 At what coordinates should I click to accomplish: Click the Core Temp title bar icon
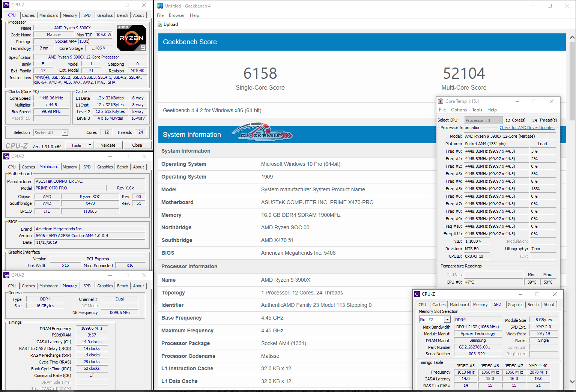tap(441, 101)
